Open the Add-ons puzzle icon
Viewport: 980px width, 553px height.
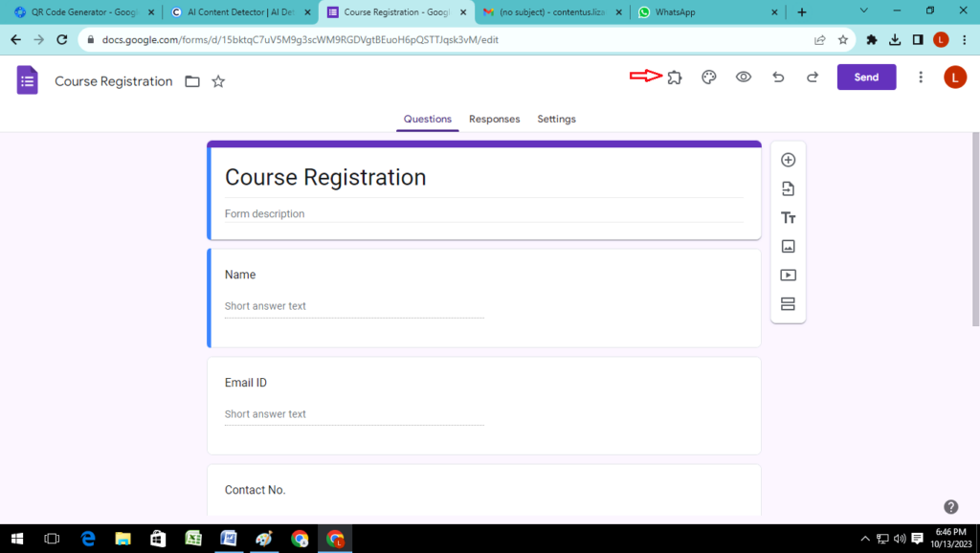(x=675, y=77)
